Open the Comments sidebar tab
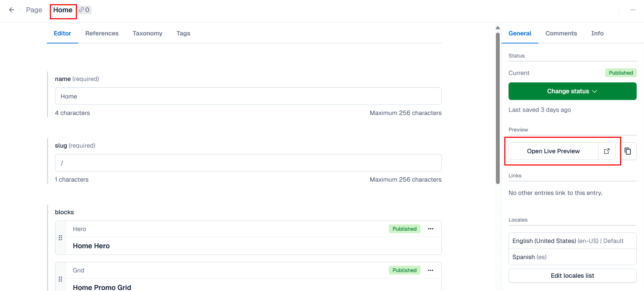This screenshot has width=644, height=291. point(561,33)
